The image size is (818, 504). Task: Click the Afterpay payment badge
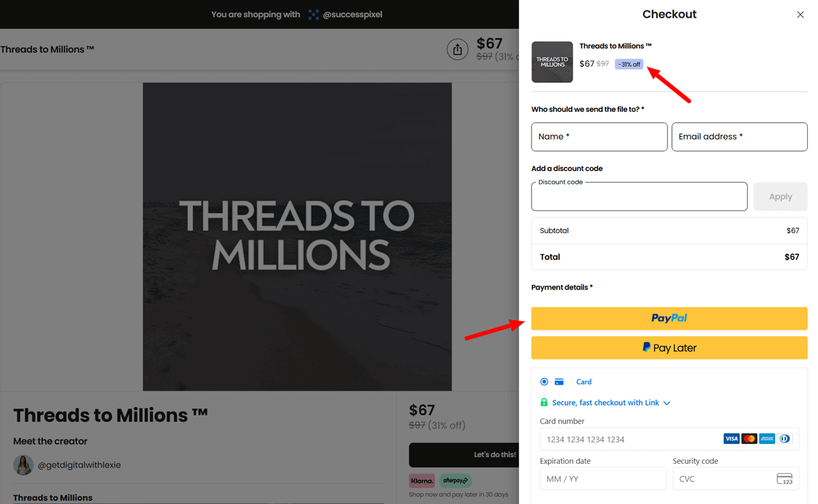[x=455, y=480]
